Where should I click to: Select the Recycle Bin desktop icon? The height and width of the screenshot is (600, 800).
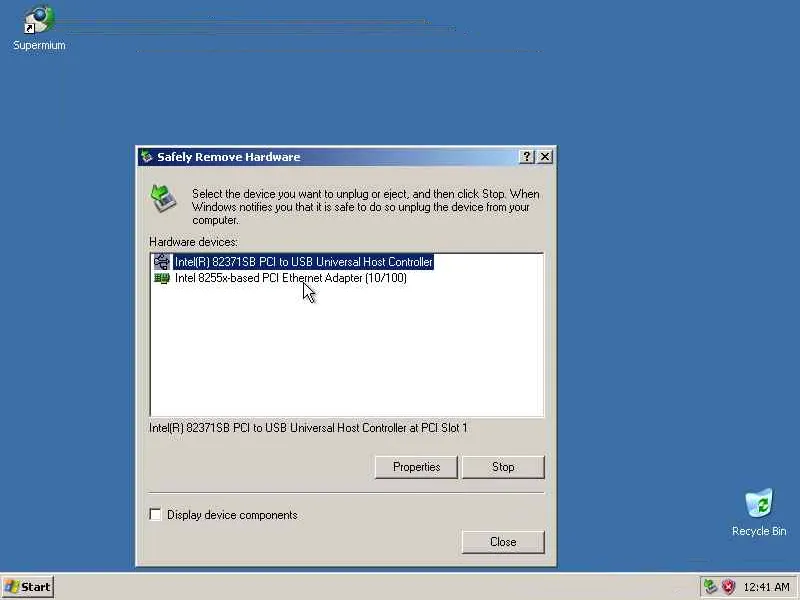[x=759, y=503]
